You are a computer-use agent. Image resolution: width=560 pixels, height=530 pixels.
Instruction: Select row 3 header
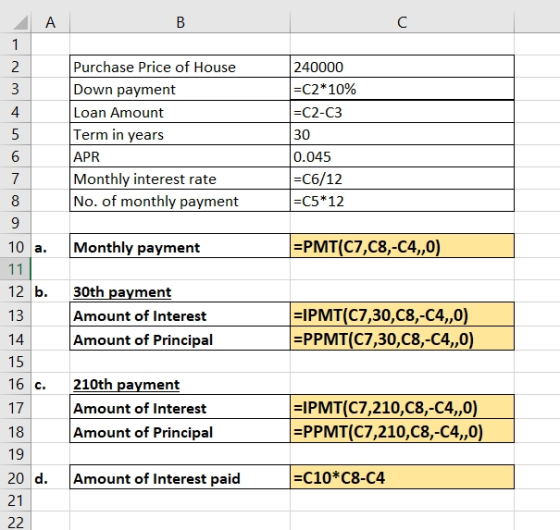tap(15, 89)
